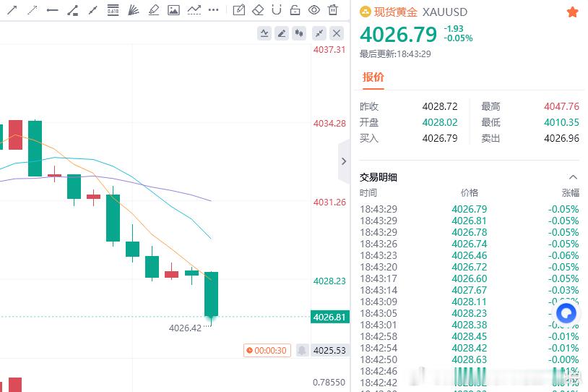
Task: Select the price range segment tool
Action: click(x=92, y=10)
